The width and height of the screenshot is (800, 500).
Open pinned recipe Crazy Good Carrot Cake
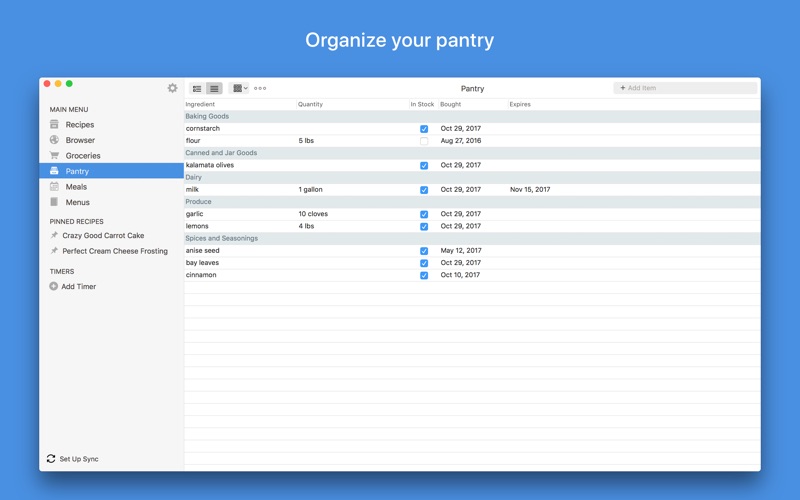tap(103, 236)
